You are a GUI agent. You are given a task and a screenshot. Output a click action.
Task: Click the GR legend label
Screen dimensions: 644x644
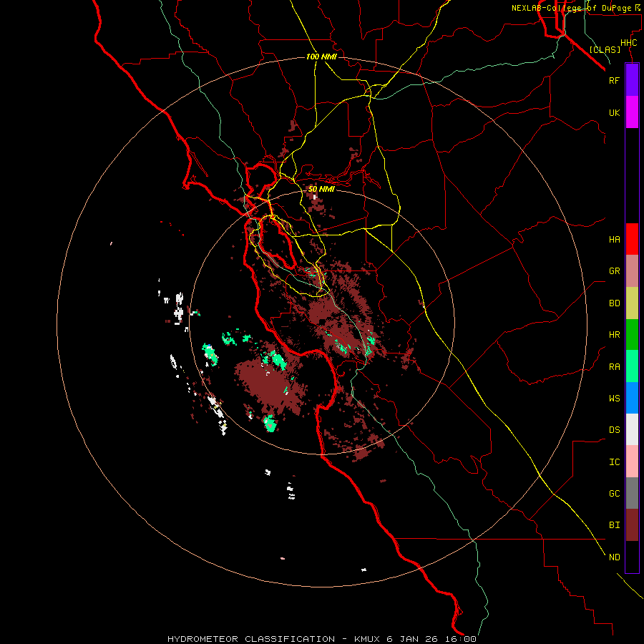(614, 271)
